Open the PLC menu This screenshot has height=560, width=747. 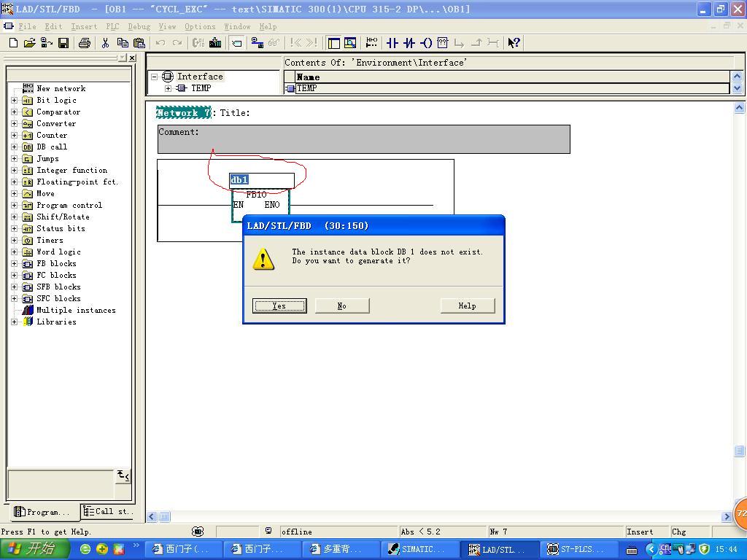coord(112,27)
